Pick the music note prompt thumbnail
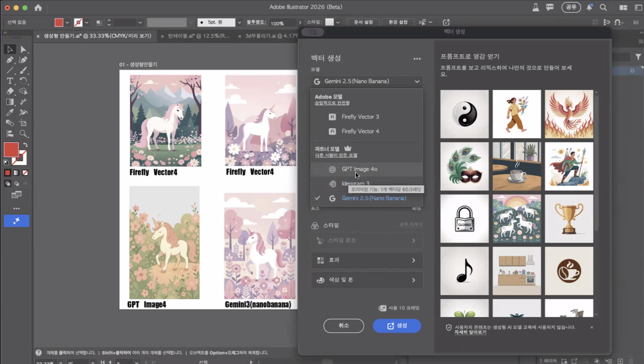The image size is (644, 364). point(464,271)
